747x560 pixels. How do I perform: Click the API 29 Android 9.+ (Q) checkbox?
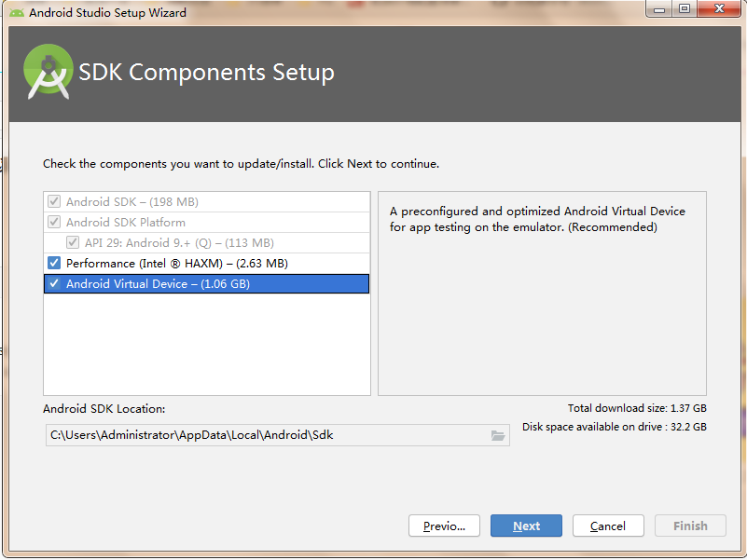[x=73, y=243]
